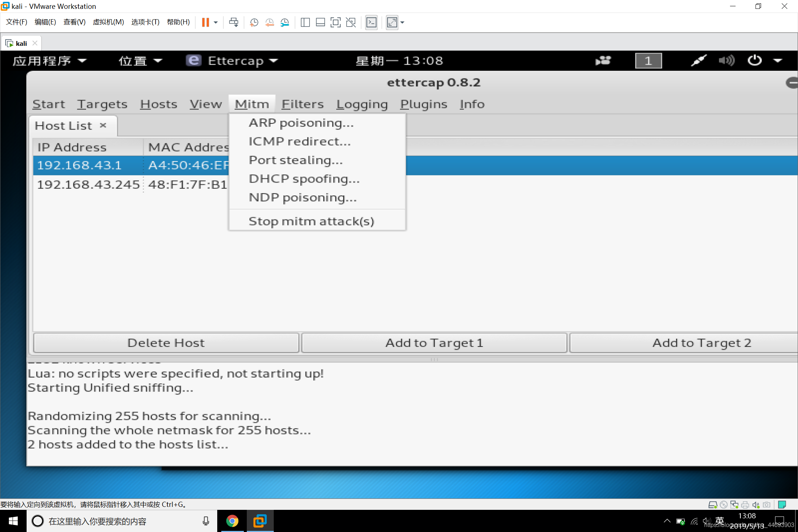Click Add to Target 2 button
Image resolution: width=798 pixels, height=532 pixels.
click(684, 343)
